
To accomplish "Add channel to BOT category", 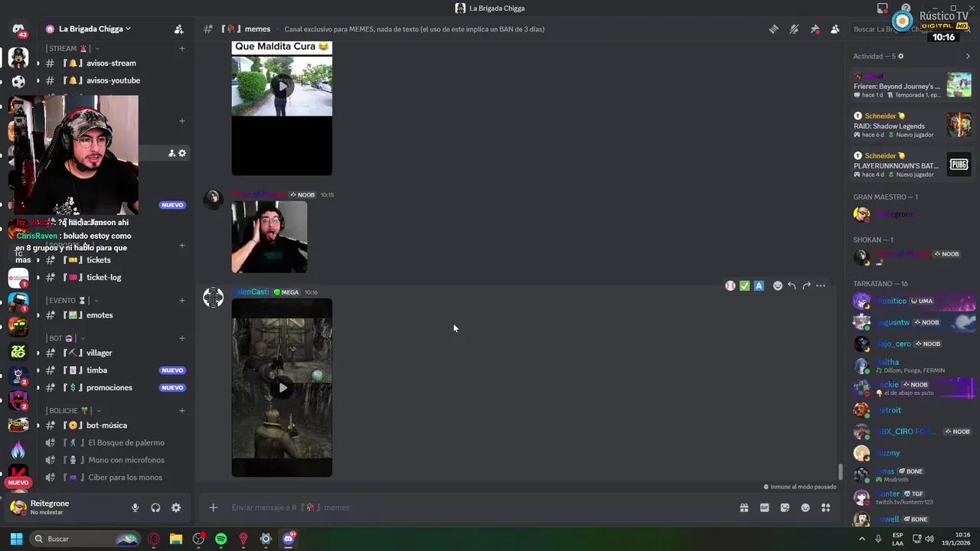I will [181, 338].
